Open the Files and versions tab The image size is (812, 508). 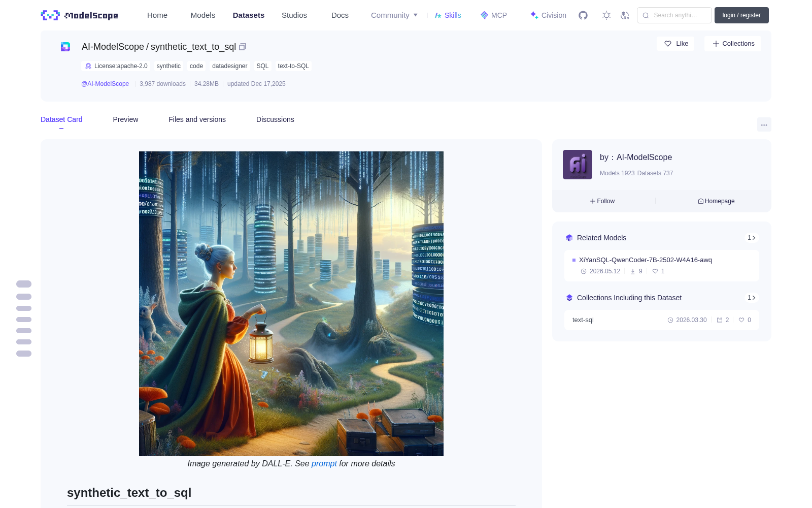pos(197,119)
